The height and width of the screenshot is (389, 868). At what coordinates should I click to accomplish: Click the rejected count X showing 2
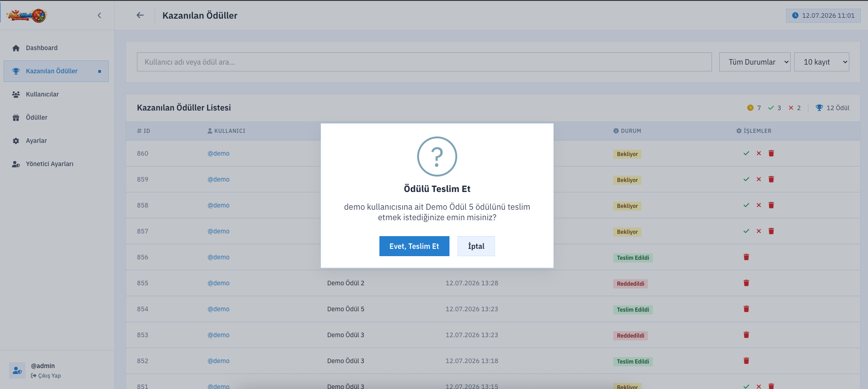[x=791, y=108]
